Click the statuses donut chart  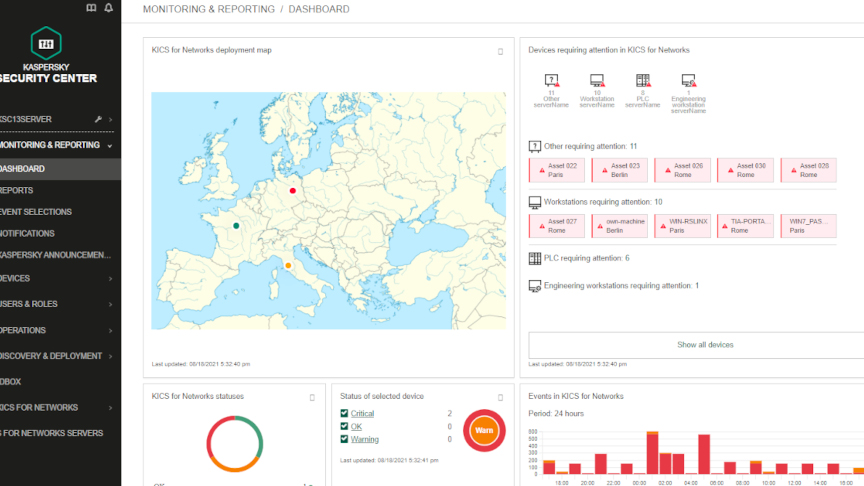(x=235, y=444)
